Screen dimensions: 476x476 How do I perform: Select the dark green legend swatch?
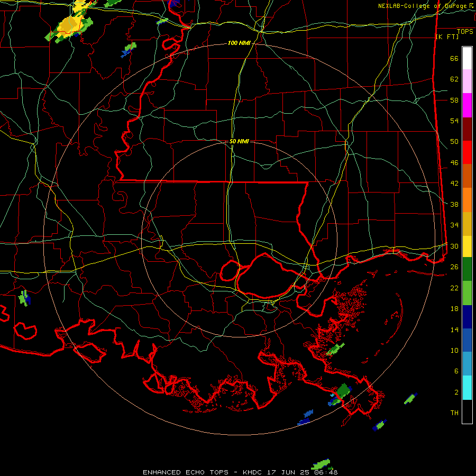point(467,269)
